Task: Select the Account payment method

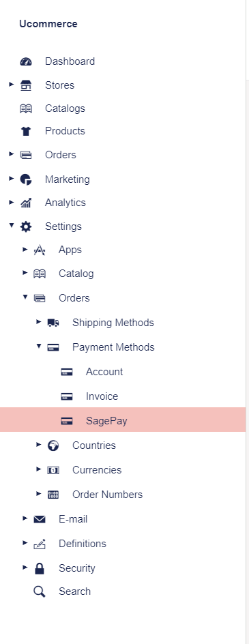Action: coord(104,372)
